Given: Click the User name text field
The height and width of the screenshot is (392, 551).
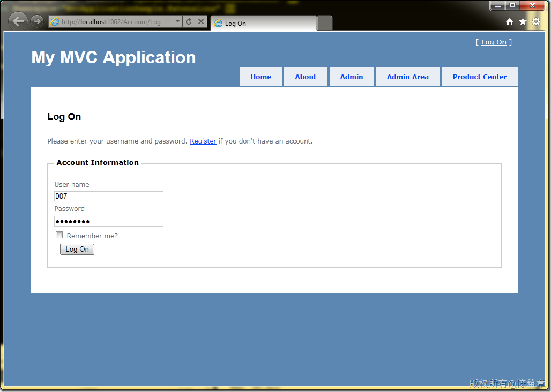Looking at the screenshot, I should [x=109, y=197].
